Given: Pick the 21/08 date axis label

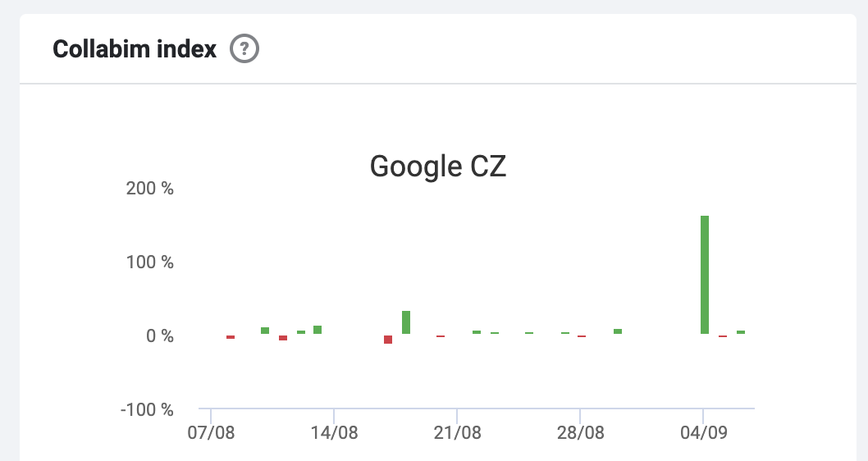Looking at the screenshot, I should pyautogui.click(x=457, y=432).
